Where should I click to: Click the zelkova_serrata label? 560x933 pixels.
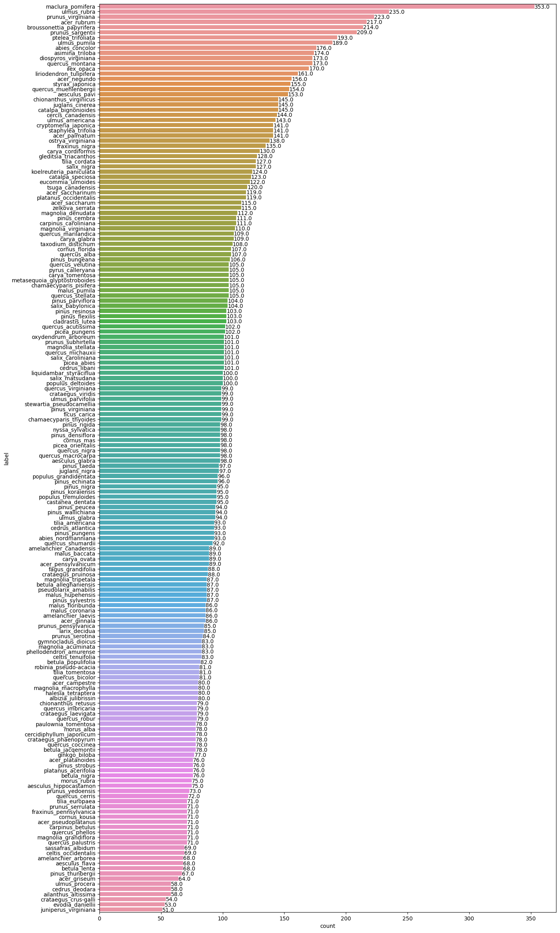click(74, 208)
